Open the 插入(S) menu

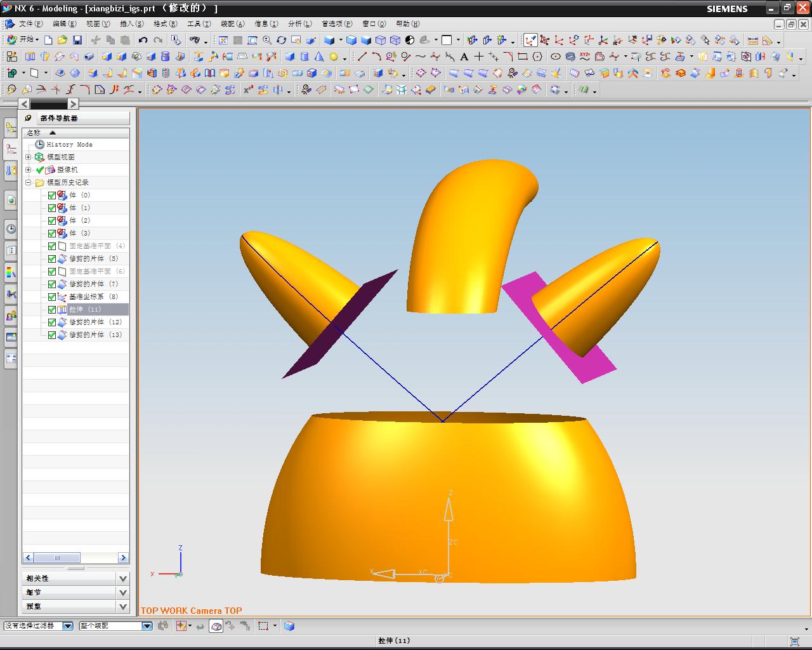131,23
